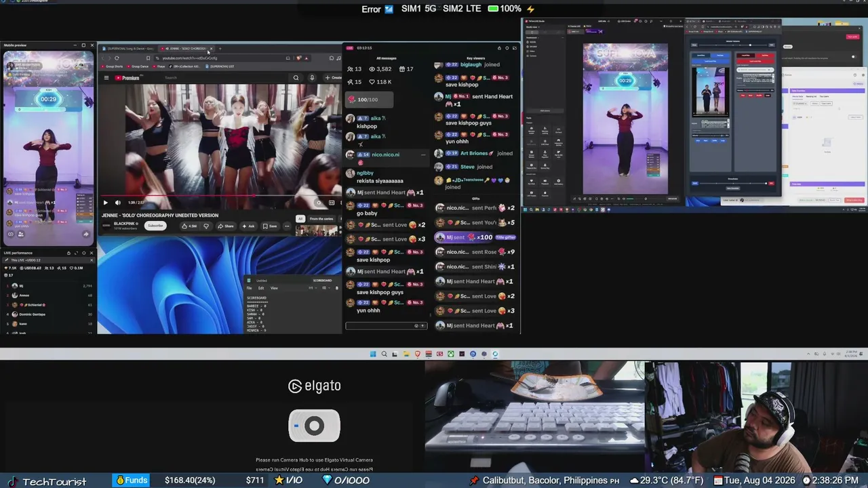
Task: Play the YouTube video
Action: point(105,203)
